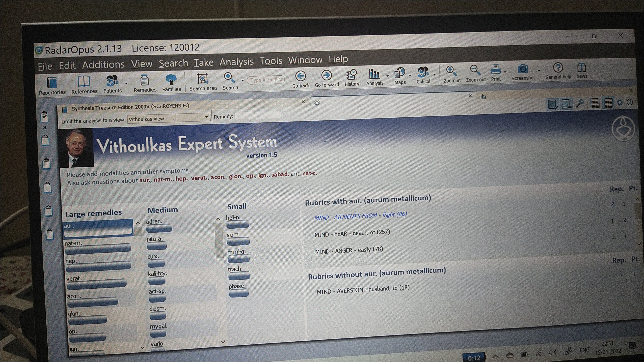Screen dimensions: 644x362
Task: Open the View menu
Action: [142, 64]
